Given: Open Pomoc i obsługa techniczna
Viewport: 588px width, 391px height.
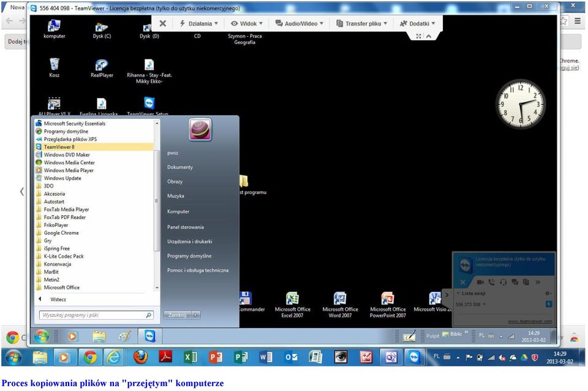Looking at the screenshot, I should [198, 270].
